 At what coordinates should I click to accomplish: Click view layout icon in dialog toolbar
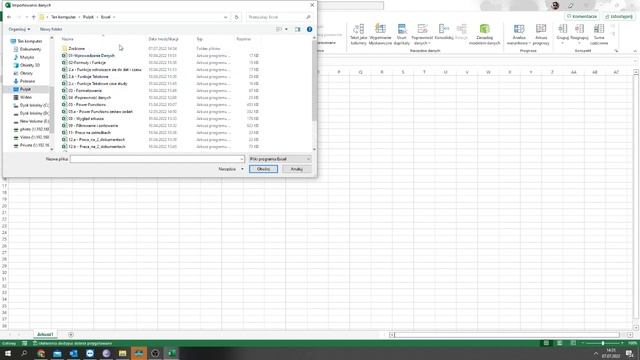click(x=279, y=29)
